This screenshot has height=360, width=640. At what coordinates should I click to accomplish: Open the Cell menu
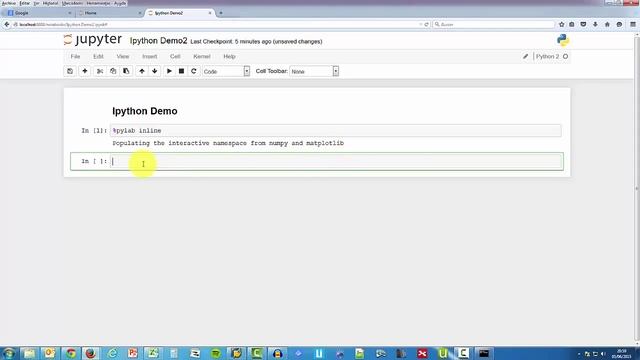click(x=175, y=56)
